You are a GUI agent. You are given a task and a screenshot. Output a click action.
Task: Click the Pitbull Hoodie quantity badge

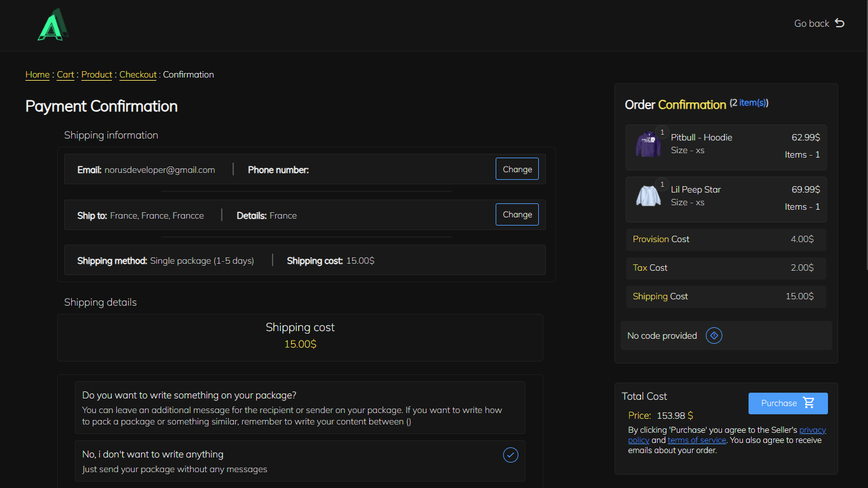pos(662,133)
